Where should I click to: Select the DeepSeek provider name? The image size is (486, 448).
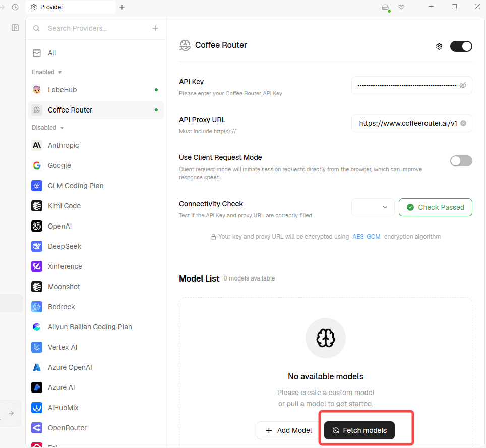tap(65, 246)
